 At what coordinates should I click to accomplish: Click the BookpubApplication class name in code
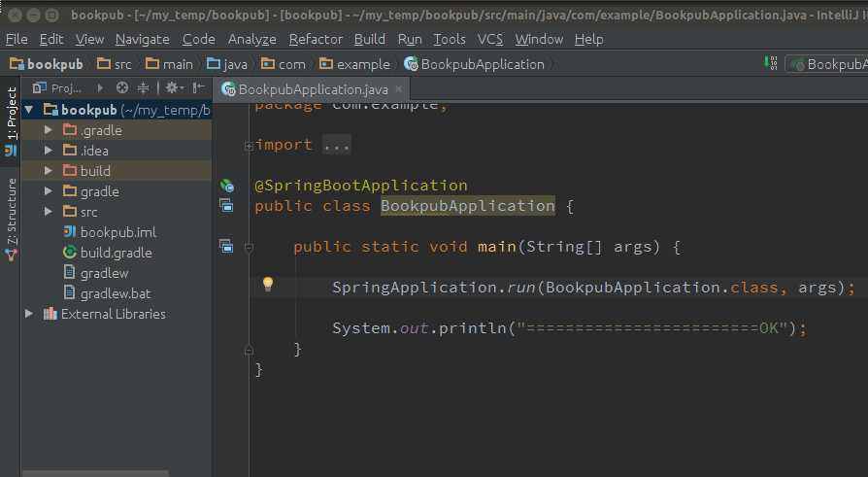point(468,206)
